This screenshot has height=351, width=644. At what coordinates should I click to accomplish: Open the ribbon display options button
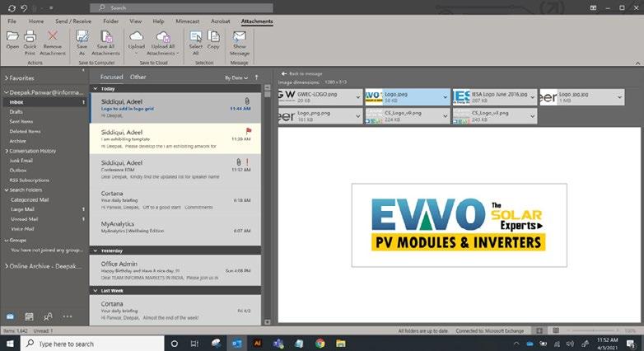tap(593, 7)
